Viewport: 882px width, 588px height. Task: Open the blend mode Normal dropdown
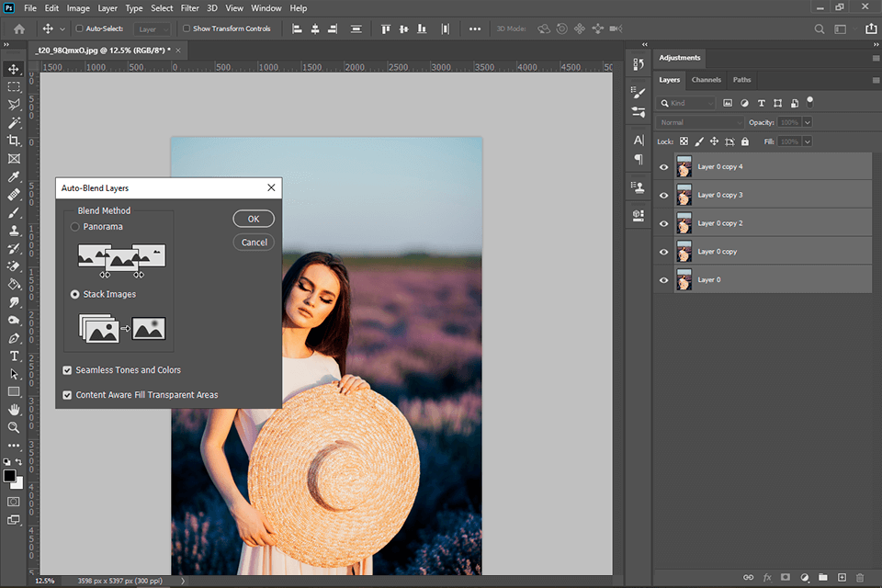[x=701, y=122]
